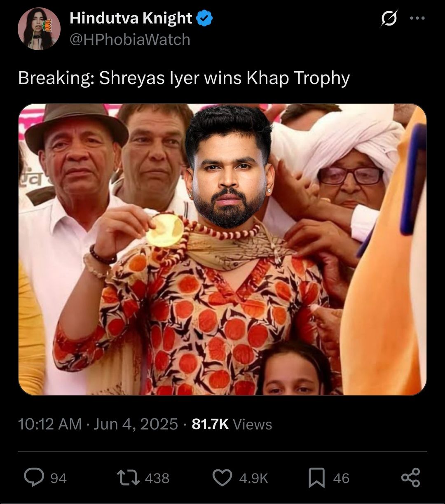
Task: Open the attached photo in the post
Action: click(x=222, y=250)
